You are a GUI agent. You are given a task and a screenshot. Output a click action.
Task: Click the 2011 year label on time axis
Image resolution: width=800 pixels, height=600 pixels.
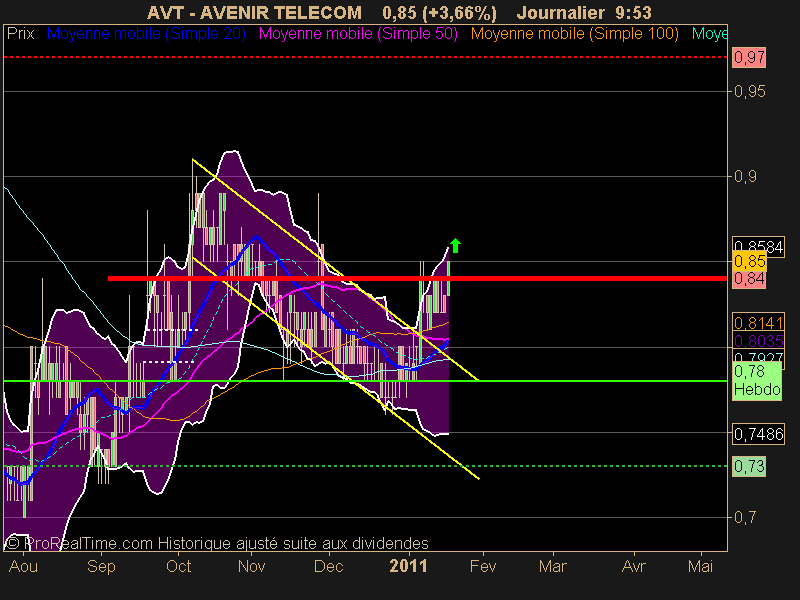408,566
